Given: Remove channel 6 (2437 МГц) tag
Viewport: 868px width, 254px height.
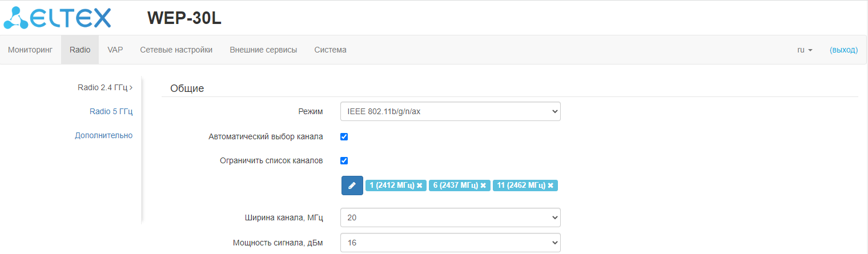Looking at the screenshot, I should (x=483, y=186).
